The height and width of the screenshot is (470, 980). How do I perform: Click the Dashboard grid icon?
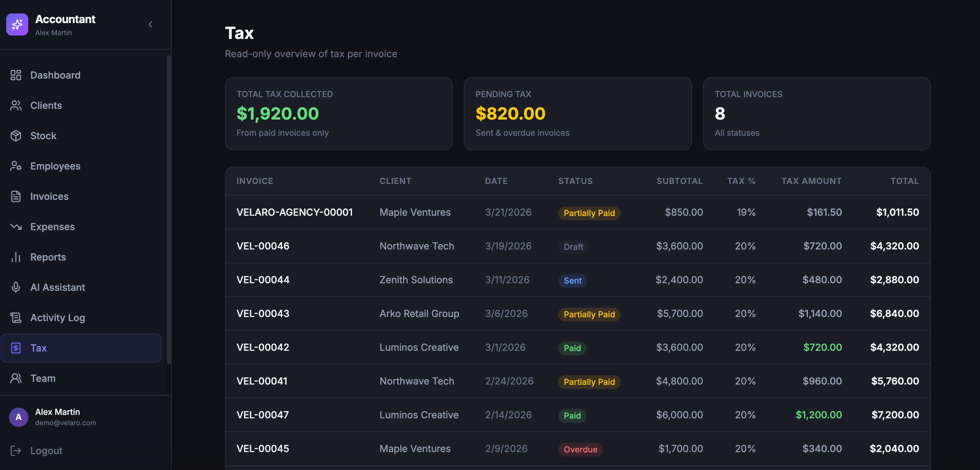pyautogui.click(x=16, y=75)
